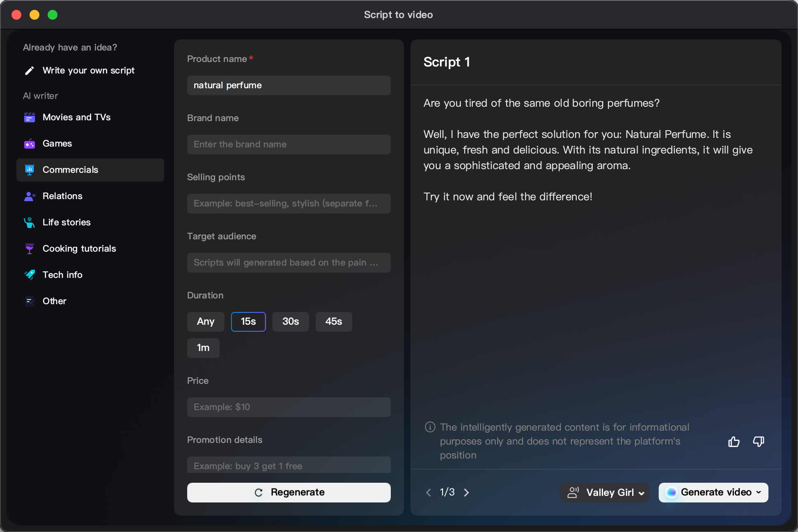Click the Regenerate button

(289, 492)
